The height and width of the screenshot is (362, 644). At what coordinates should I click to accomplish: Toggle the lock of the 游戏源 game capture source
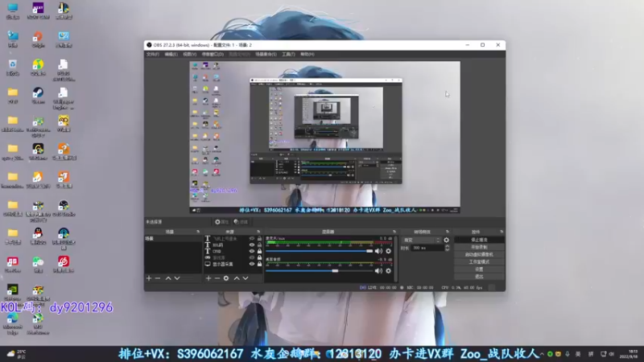pyautogui.click(x=259, y=257)
